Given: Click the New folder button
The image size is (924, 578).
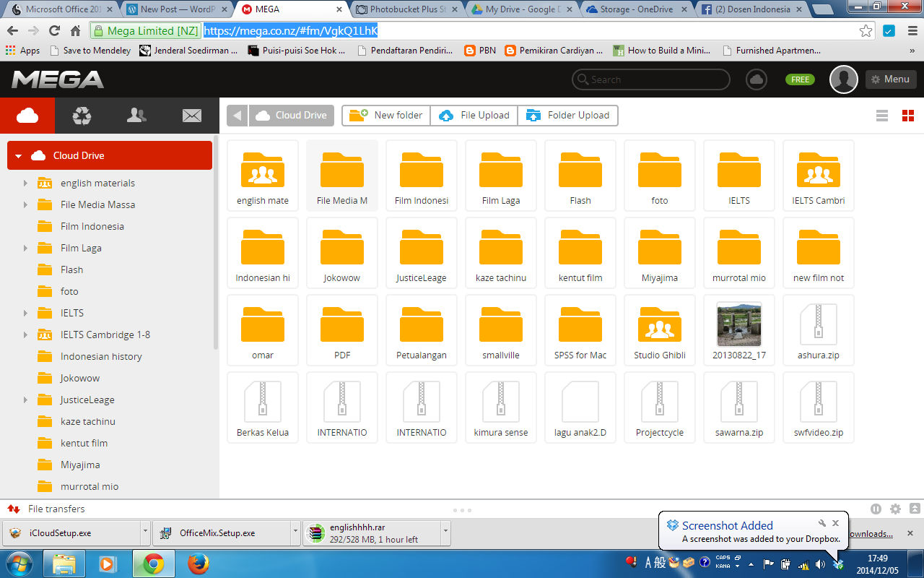Looking at the screenshot, I should coord(387,116).
